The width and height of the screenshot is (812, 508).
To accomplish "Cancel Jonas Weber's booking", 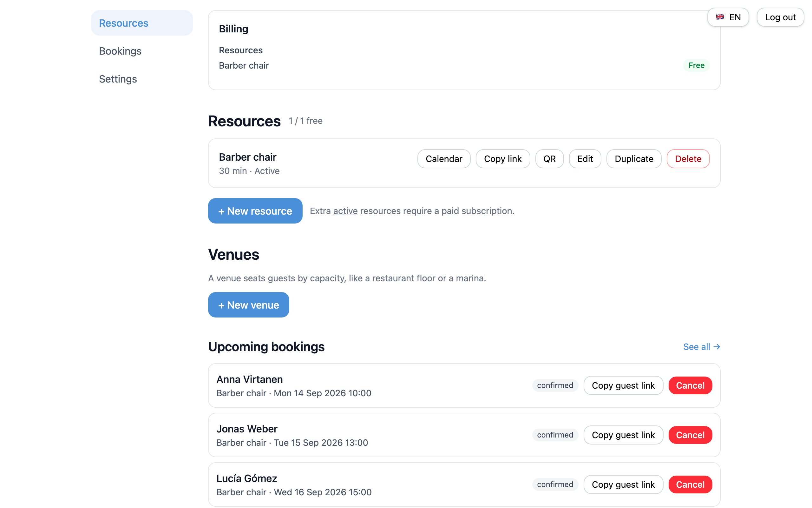I will pos(690,435).
